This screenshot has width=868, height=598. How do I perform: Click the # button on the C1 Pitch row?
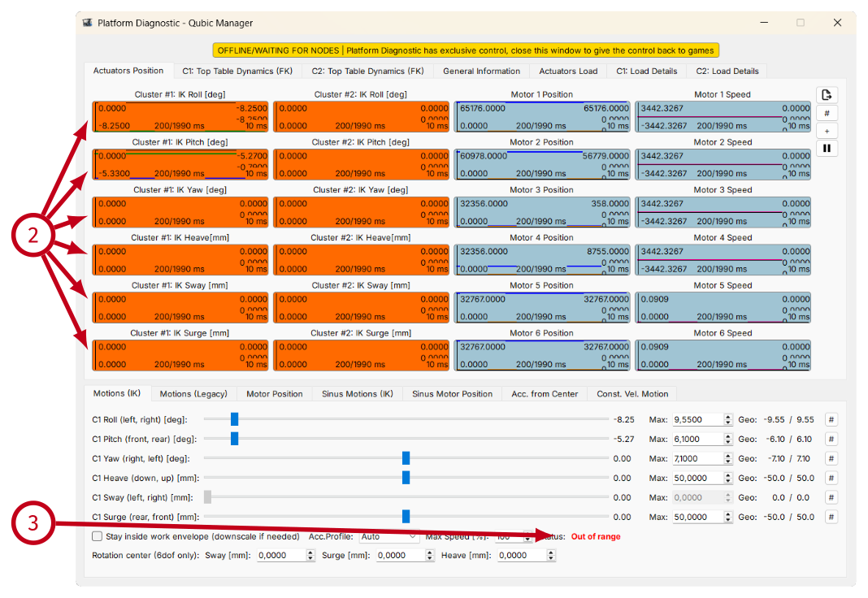(831, 439)
